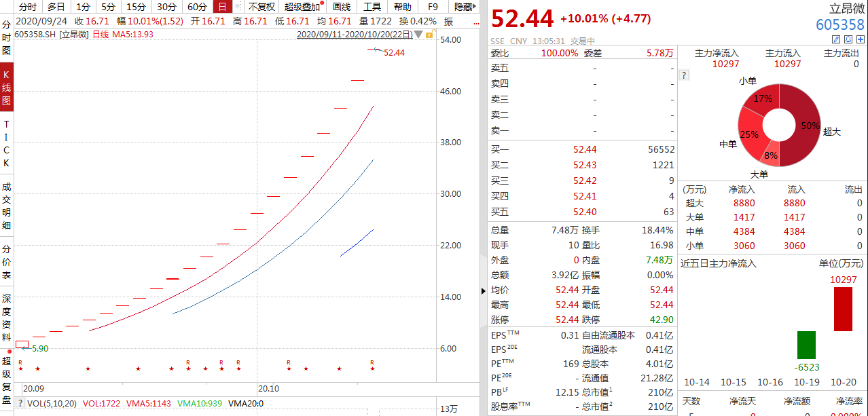The height and width of the screenshot is (416, 868).
Task: Open the 工具 tools menu
Action: pyautogui.click(x=370, y=6)
